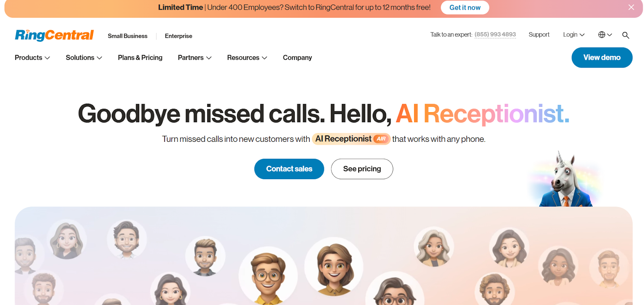The width and height of the screenshot is (644, 305).
Task: Open the Login dropdown
Action: [x=574, y=35]
